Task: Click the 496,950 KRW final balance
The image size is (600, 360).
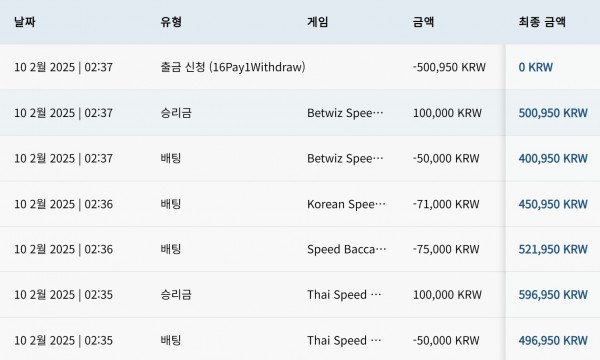Action: pos(553,340)
